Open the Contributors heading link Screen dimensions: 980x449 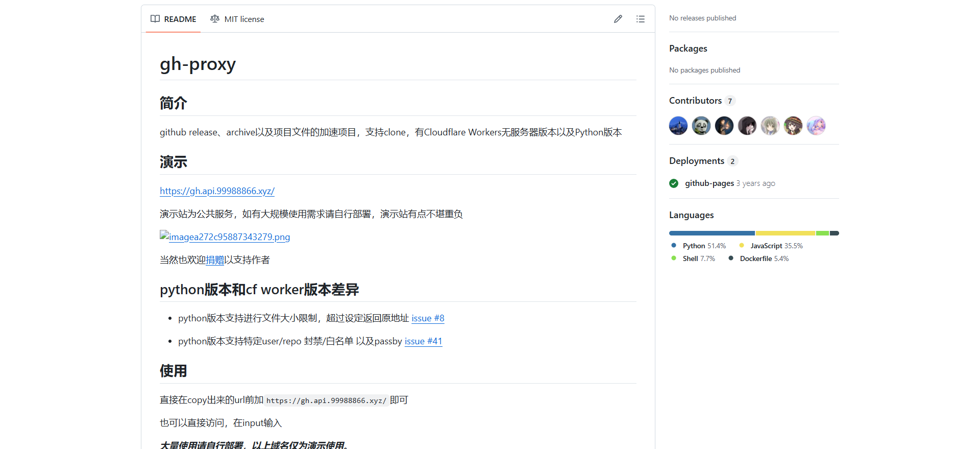[x=695, y=101]
